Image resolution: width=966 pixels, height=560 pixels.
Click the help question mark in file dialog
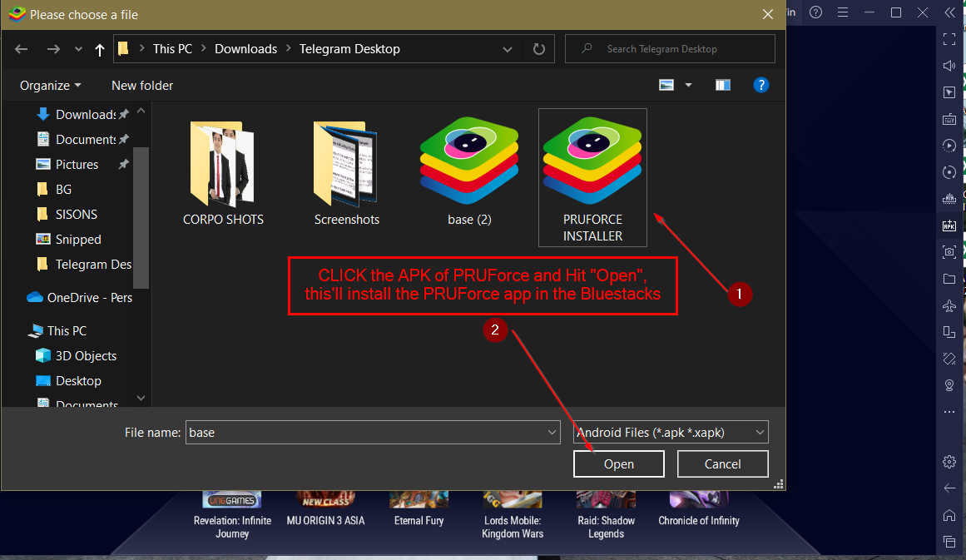pyautogui.click(x=760, y=85)
